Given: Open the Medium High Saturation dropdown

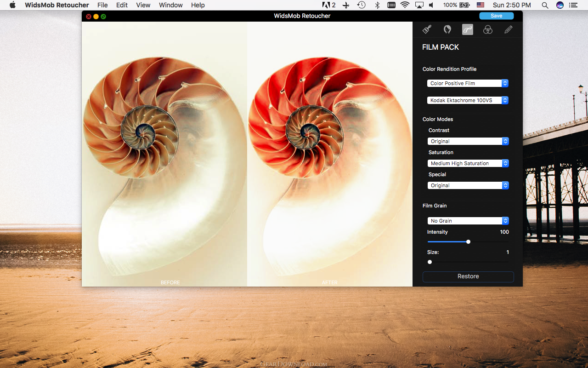Looking at the screenshot, I should 468,163.
